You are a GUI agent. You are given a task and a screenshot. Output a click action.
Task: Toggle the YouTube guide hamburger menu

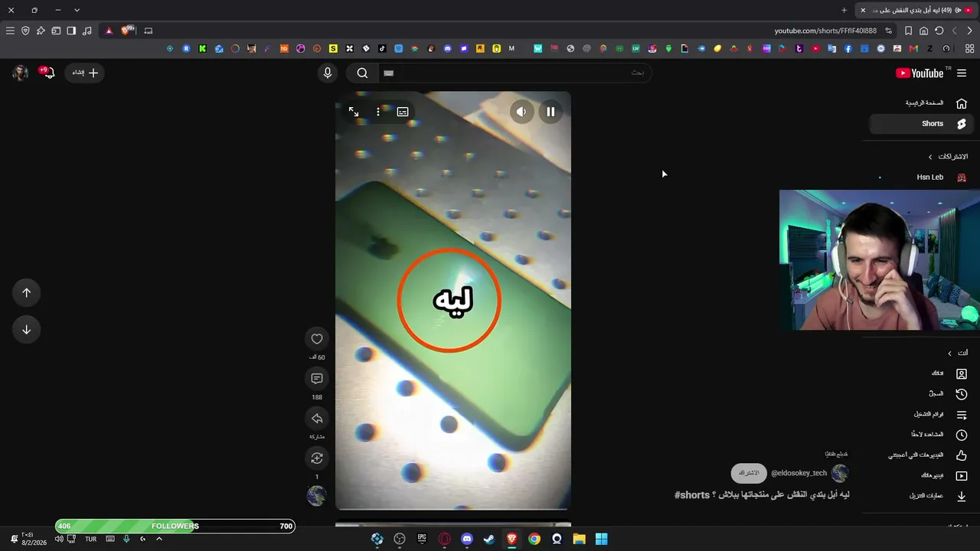coord(962,73)
